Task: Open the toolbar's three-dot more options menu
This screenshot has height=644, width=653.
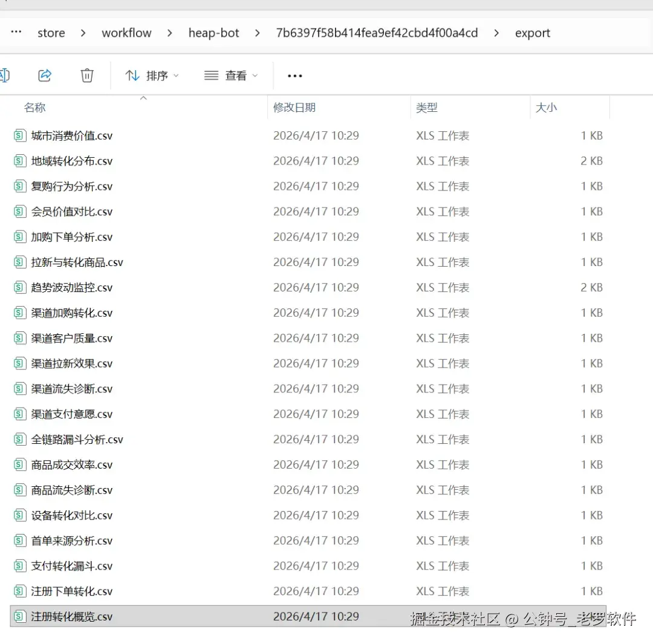Action: click(x=294, y=76)
